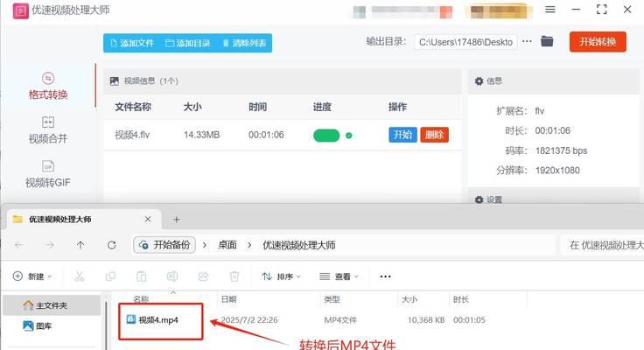Select 格式转换 in the sidebar
The image size is (644, 350).
48,87
